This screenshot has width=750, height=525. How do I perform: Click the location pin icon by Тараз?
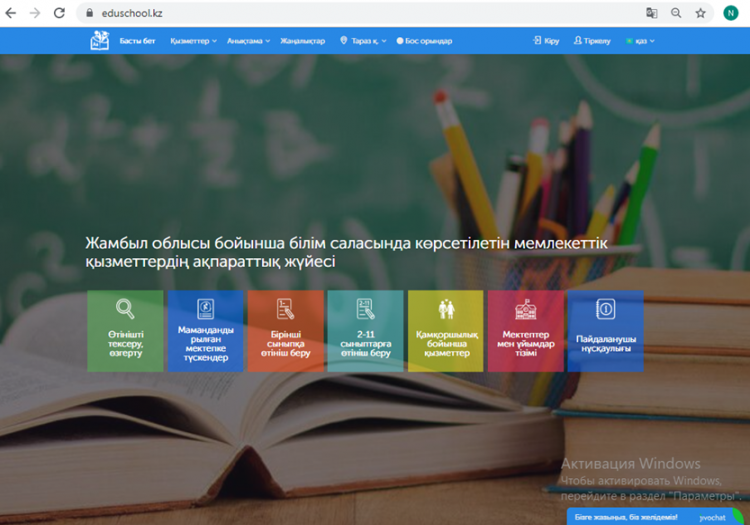coord(343,41)
